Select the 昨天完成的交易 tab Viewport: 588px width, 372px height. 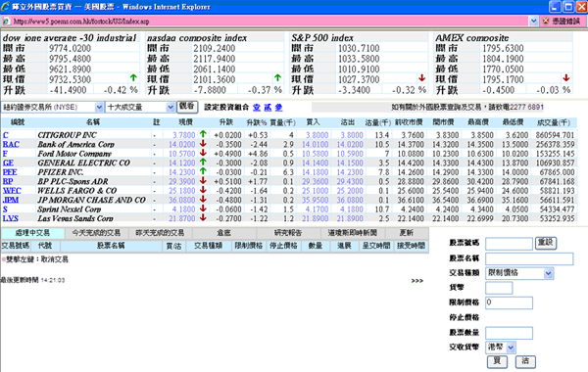pyautogui.click(x=160, y=233)
